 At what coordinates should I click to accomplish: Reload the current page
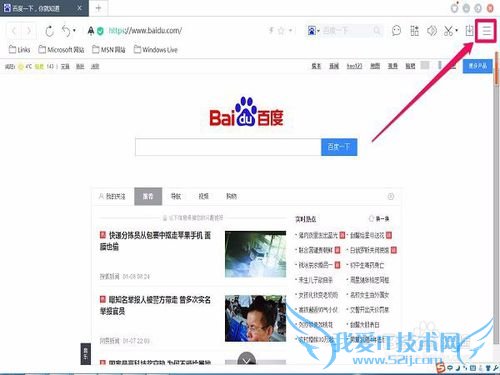[50, 31]
